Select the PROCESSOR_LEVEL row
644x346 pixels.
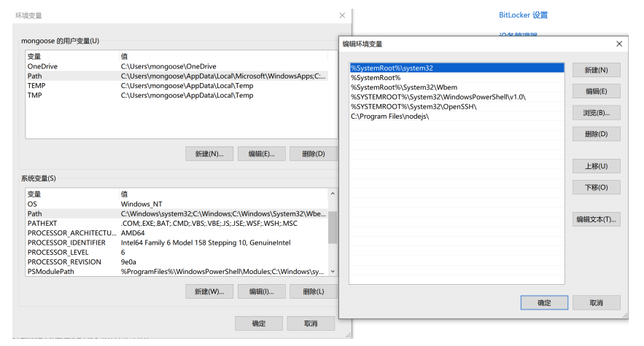(x=177, y=253)
